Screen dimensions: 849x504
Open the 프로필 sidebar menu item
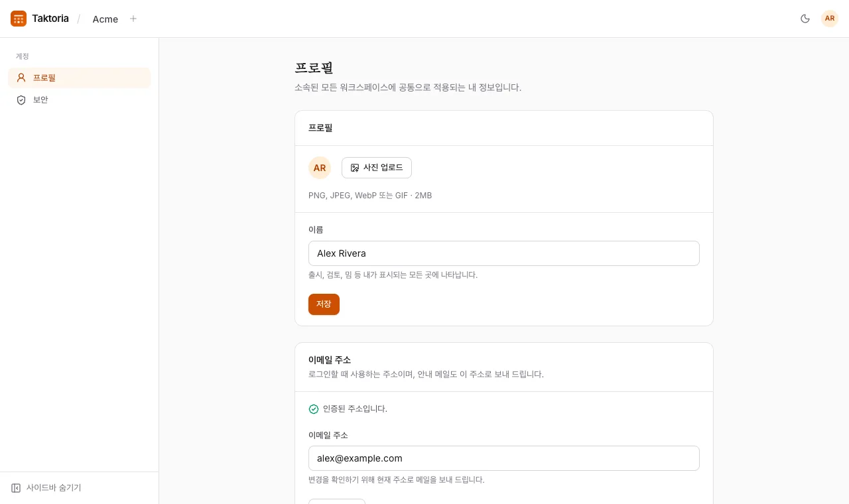[x=80, y=78]
